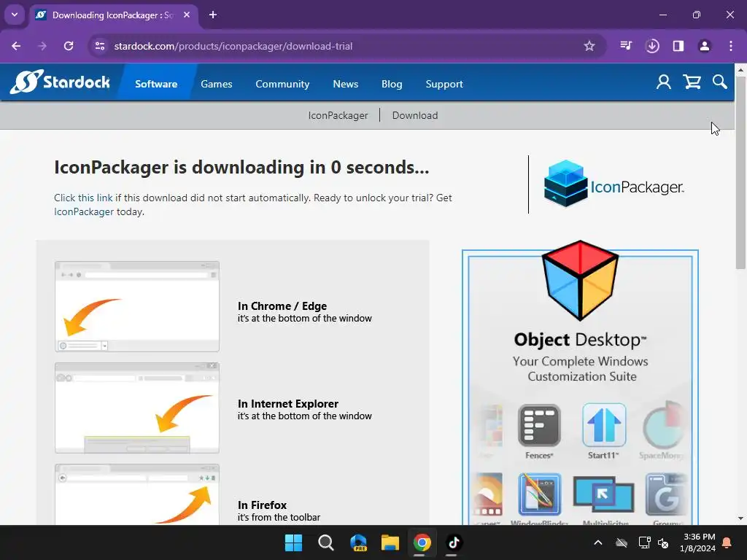This screenshot has width=747, height=560.
Task: Click the Internet Explorer instruction thumbnail
Action: pos(137,408)
